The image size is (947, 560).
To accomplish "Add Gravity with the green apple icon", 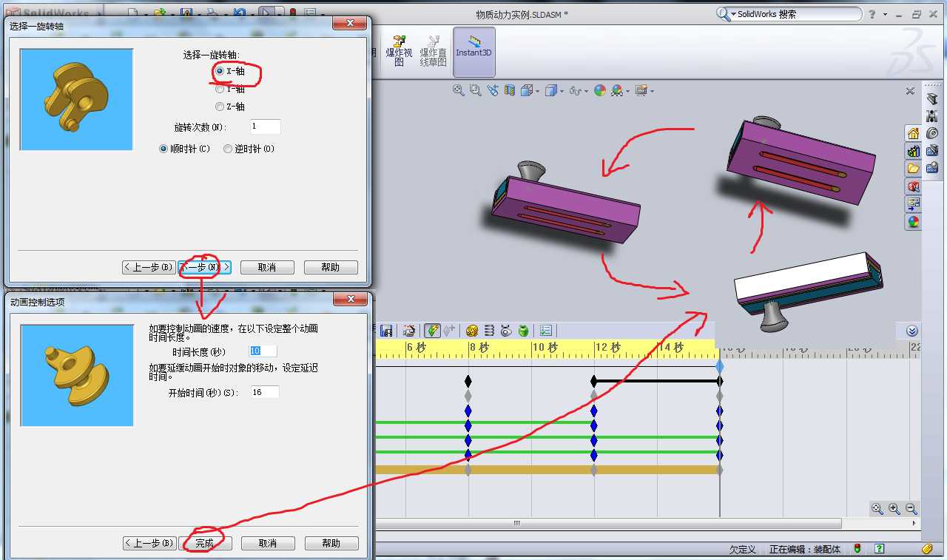I will (x=523, y=330).
